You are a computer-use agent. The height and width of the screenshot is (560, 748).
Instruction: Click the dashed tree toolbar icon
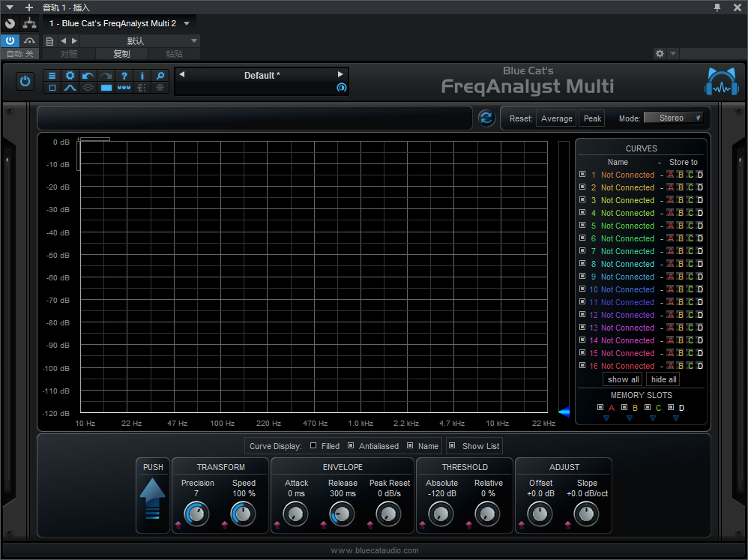tap(142, 88)
